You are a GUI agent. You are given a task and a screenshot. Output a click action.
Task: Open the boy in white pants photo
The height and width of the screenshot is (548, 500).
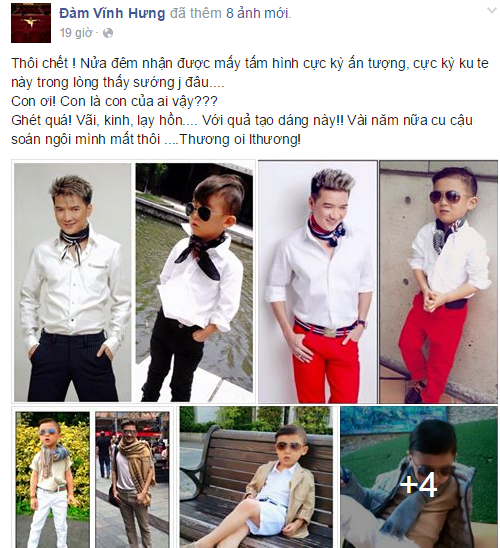(x=53, y=480)
